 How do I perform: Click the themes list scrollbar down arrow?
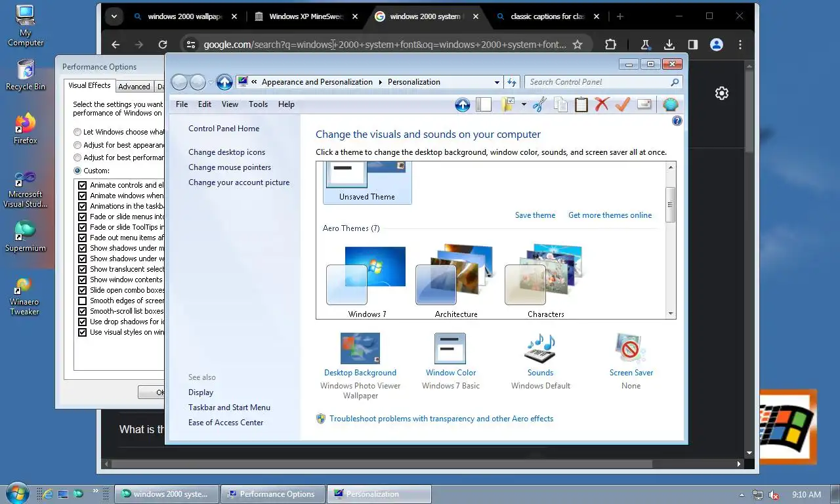pos(671,314)
